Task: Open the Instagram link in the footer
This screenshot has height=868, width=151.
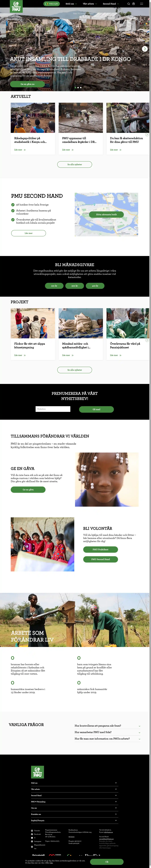Action: tap(36, 841)
